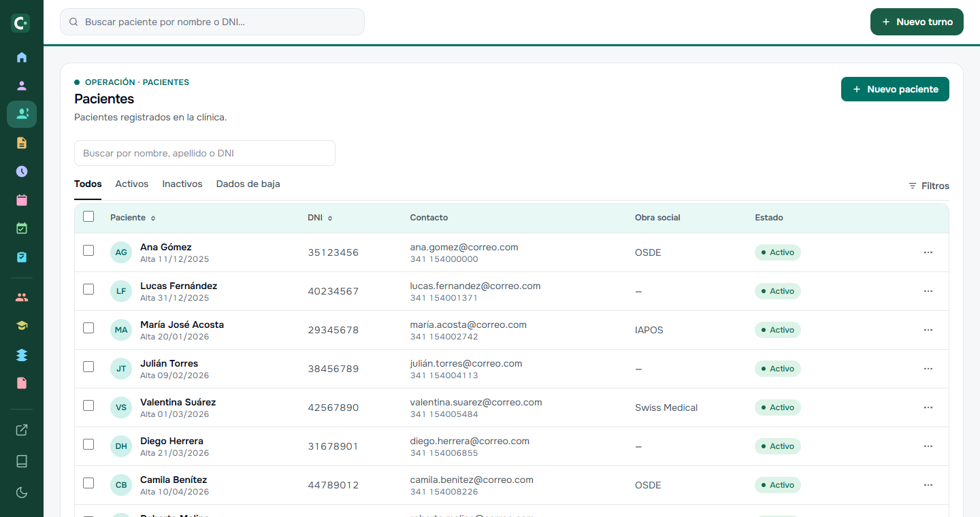Viewport: 980px width, 517px height.
Task: Click the app logo at sidebar top
Action: [x=20, y=23]
